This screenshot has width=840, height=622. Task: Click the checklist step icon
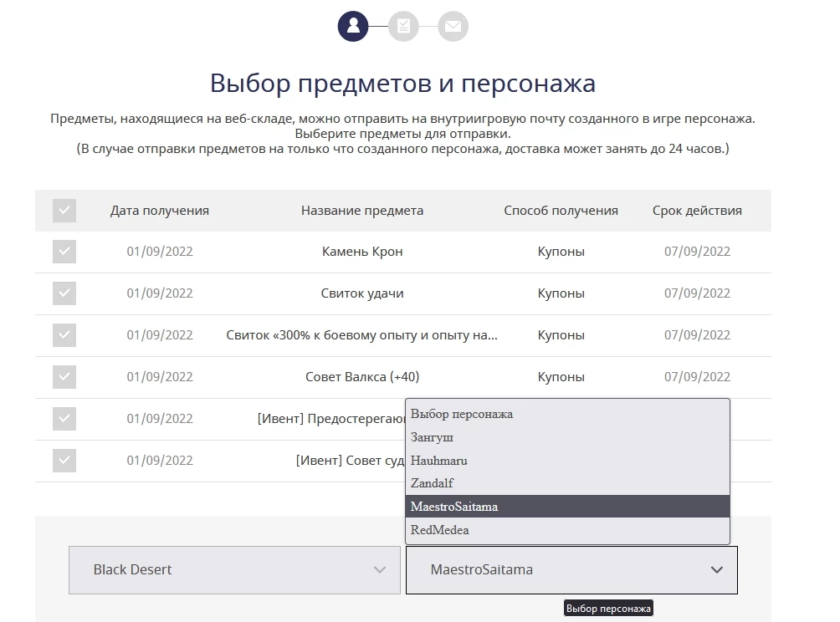[x=403, y=26]
